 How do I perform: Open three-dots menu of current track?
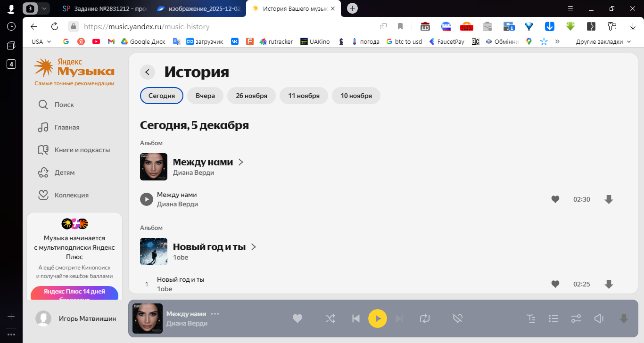[215, 314]
